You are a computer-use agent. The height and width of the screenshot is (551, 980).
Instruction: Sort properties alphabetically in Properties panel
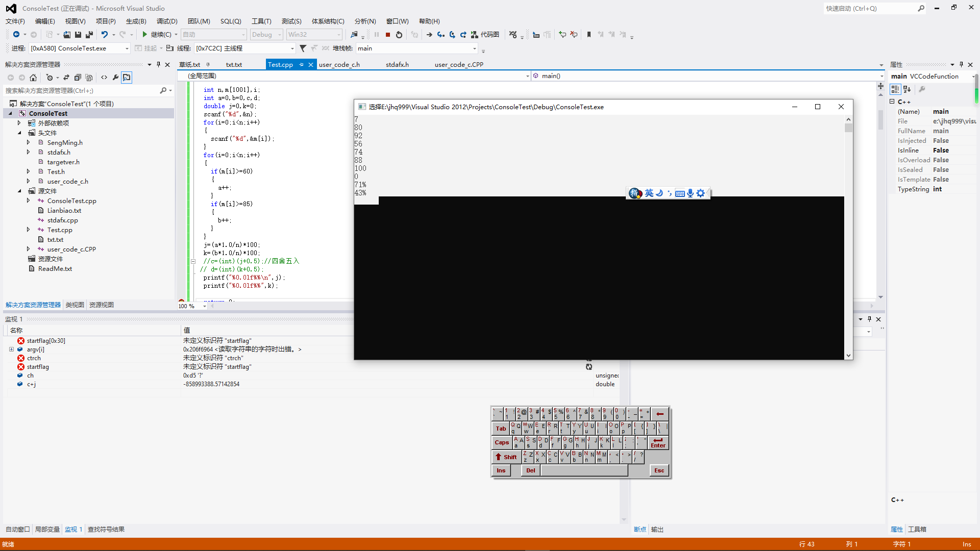(x=907, y=89)
